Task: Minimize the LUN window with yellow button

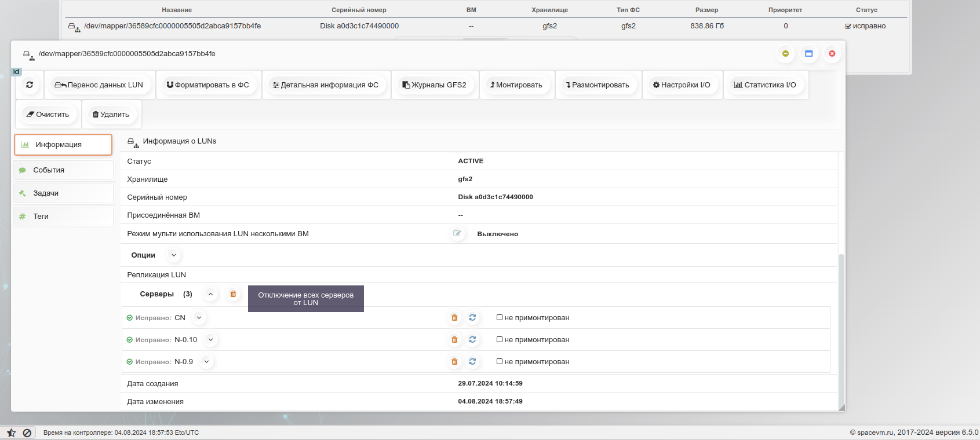Action: (785, 53)
